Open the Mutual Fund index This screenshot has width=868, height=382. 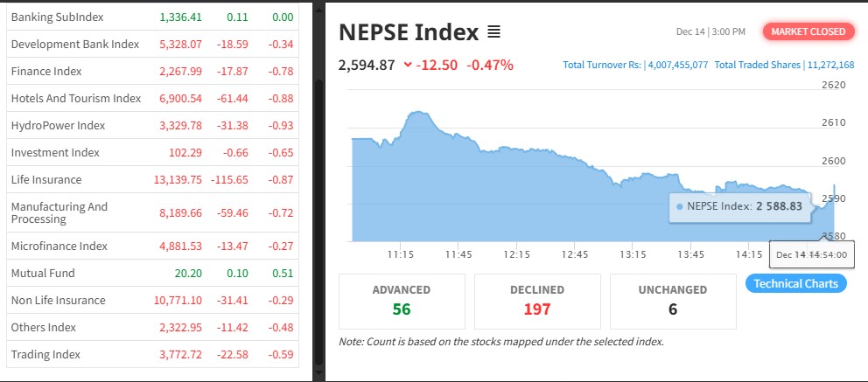pyautogui.click(x=43, y=273)
